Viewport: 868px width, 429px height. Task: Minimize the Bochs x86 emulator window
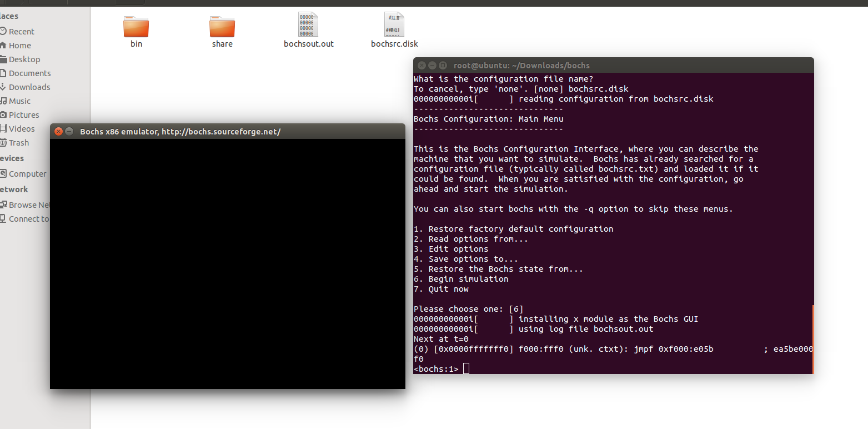point(69,132)
